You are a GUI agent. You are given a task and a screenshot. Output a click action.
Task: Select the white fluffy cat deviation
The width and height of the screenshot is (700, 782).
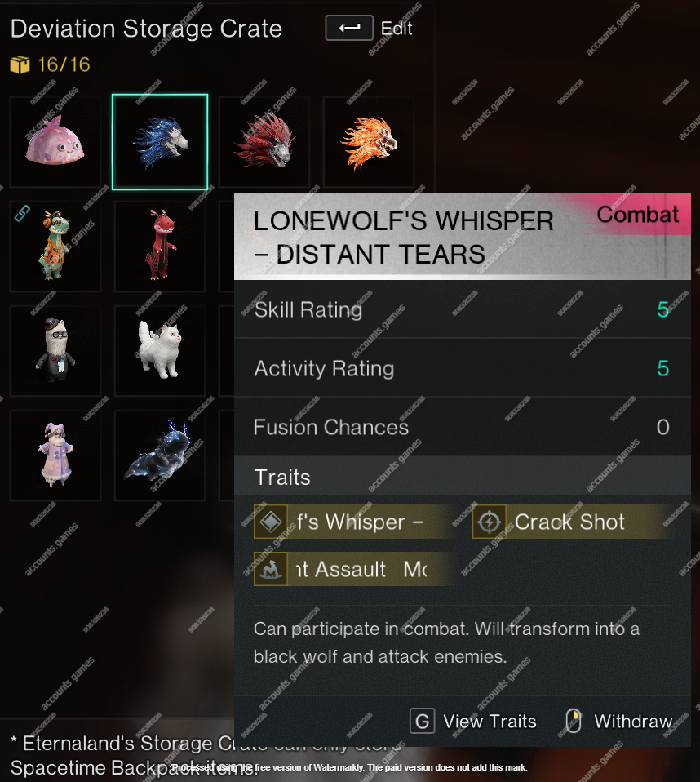160,351
